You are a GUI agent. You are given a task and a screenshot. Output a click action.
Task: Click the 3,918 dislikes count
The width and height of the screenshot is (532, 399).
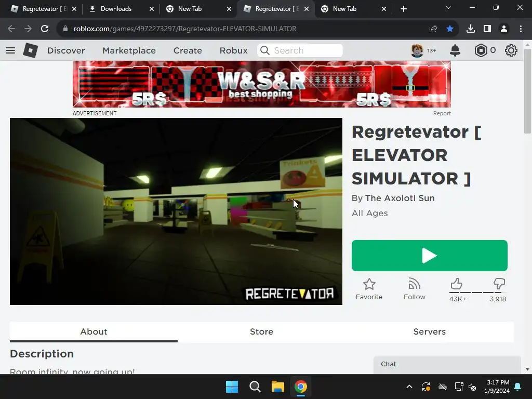(x=498, y=299)
